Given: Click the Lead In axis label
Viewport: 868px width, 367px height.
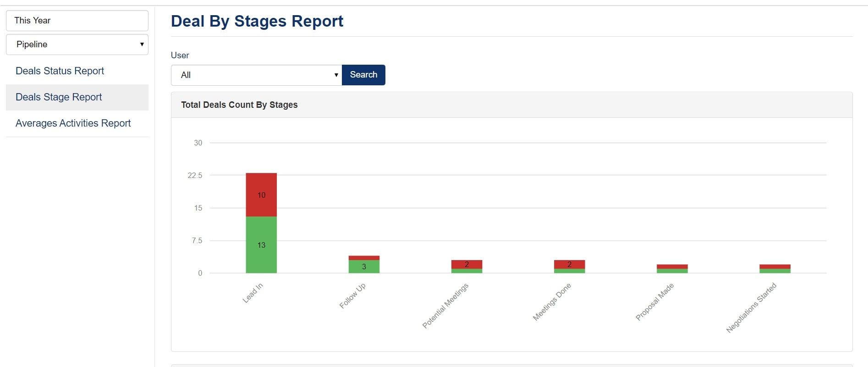Looking at the screenshot, I should pyautogui.click(x=253, y=293).
